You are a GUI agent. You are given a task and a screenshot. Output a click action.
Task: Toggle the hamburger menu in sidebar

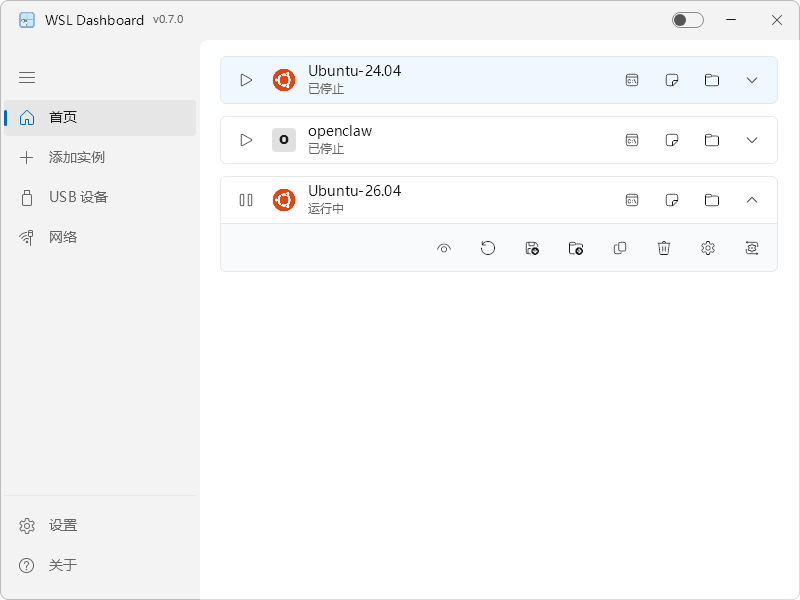coord(27,78)
